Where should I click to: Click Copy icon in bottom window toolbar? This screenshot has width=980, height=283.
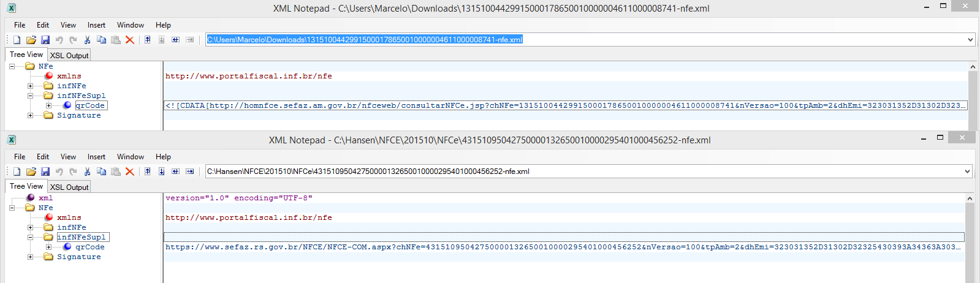tap(102, 172)
